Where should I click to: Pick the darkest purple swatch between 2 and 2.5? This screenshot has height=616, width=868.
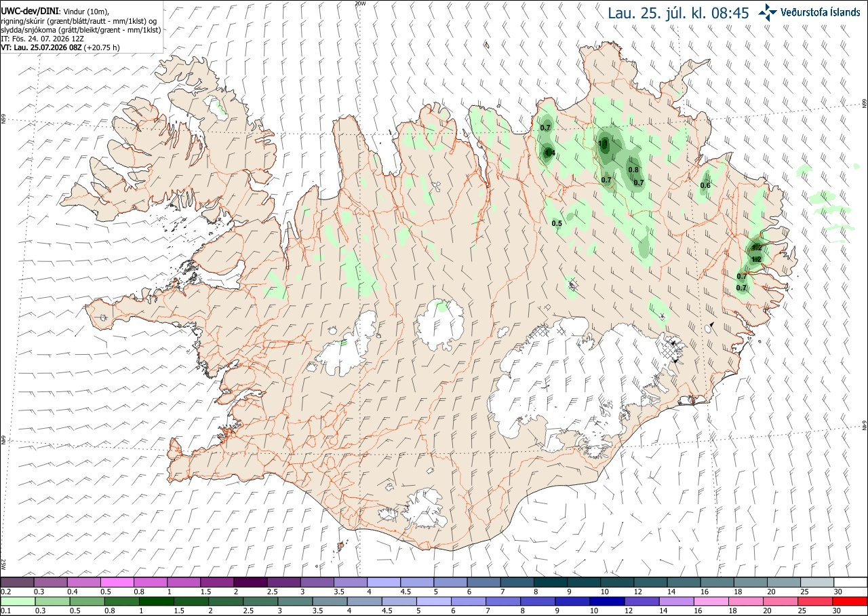250,582
